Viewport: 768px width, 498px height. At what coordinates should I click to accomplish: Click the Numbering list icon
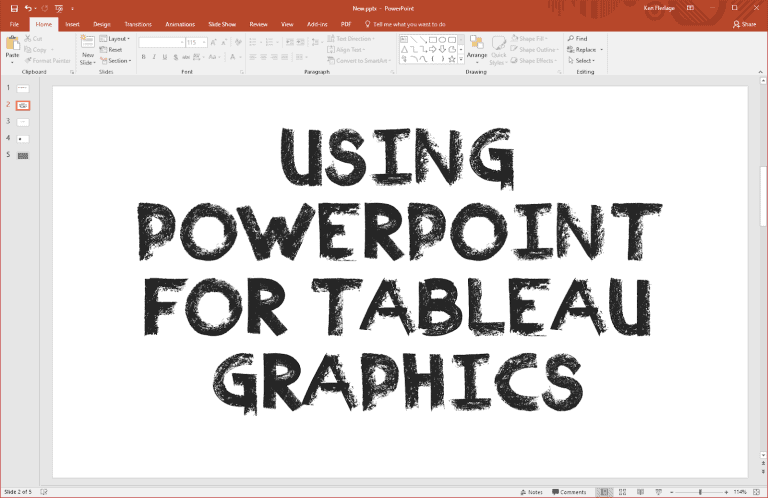[269, 43]
